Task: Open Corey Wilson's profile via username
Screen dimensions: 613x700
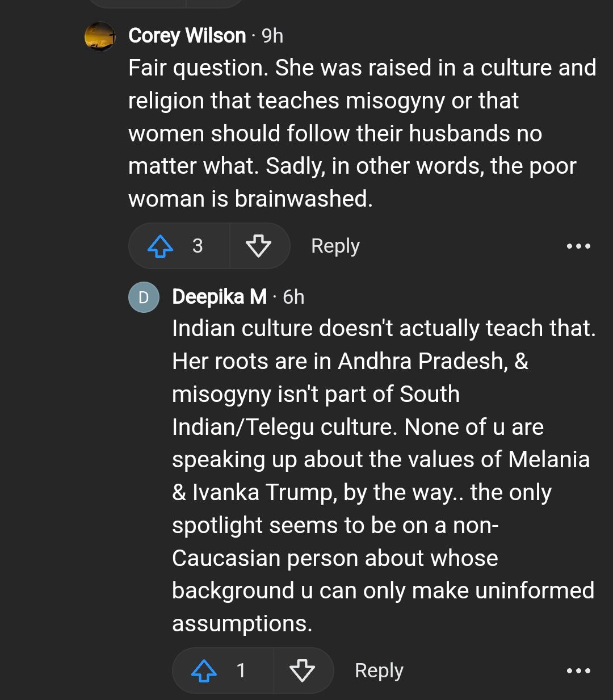Action: (x=187, y=36)
